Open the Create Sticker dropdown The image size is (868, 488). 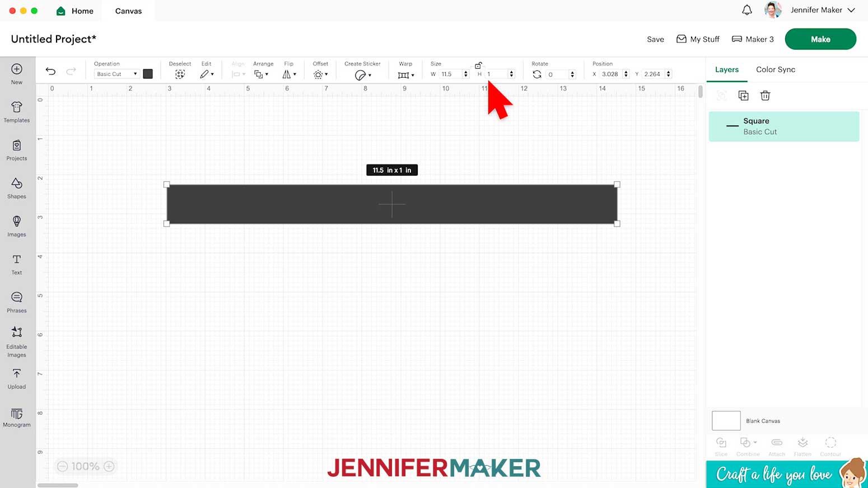click(x=363, y=75)
